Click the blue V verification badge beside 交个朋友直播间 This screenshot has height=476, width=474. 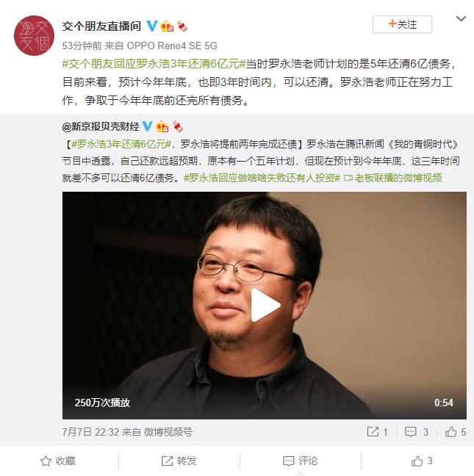coord(152,26)
